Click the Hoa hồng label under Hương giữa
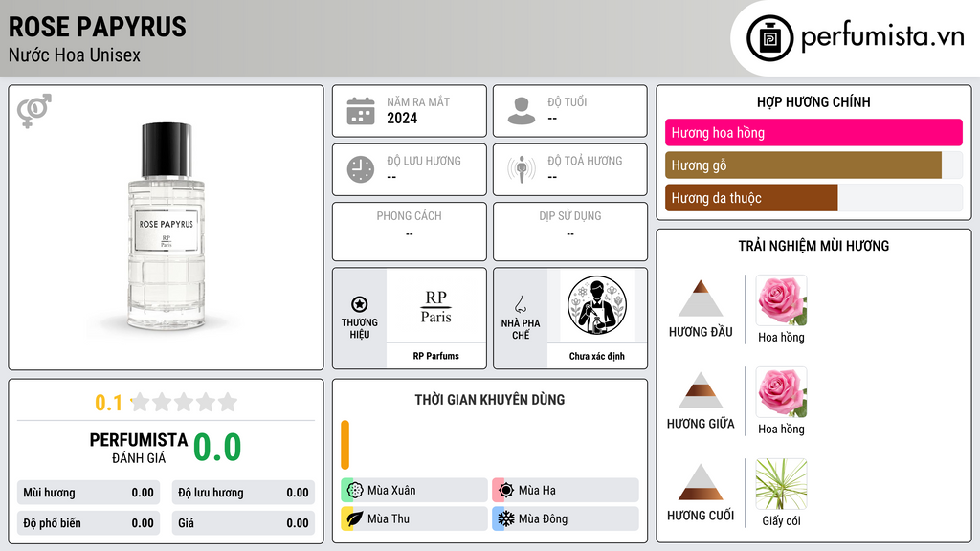The image size is (980, 551). [x=781, y=430]
